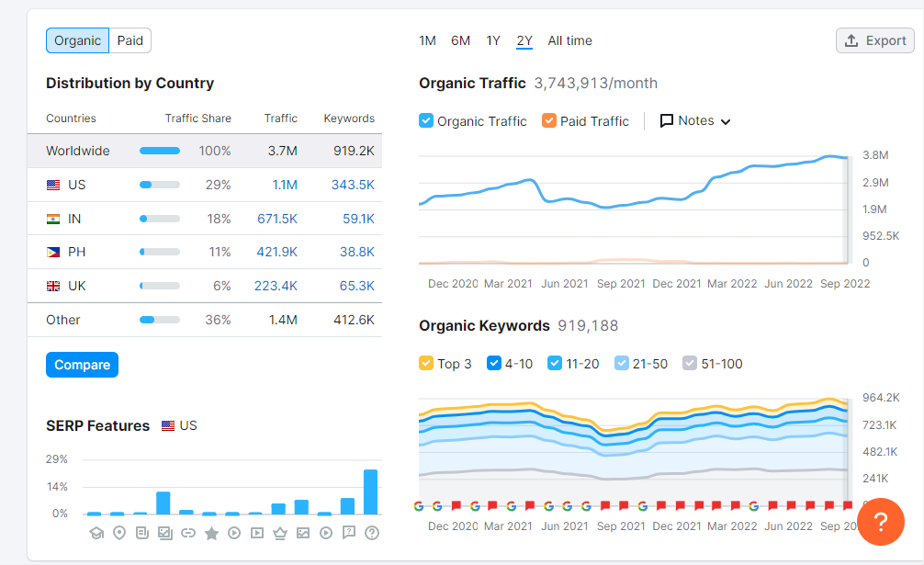
Task: Click the Compare button
Action: 82,365
